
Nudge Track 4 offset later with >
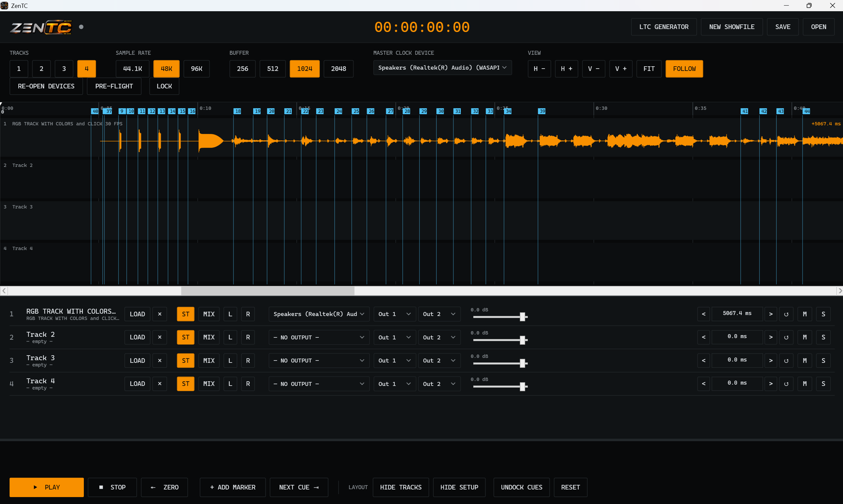pos(771,384)
